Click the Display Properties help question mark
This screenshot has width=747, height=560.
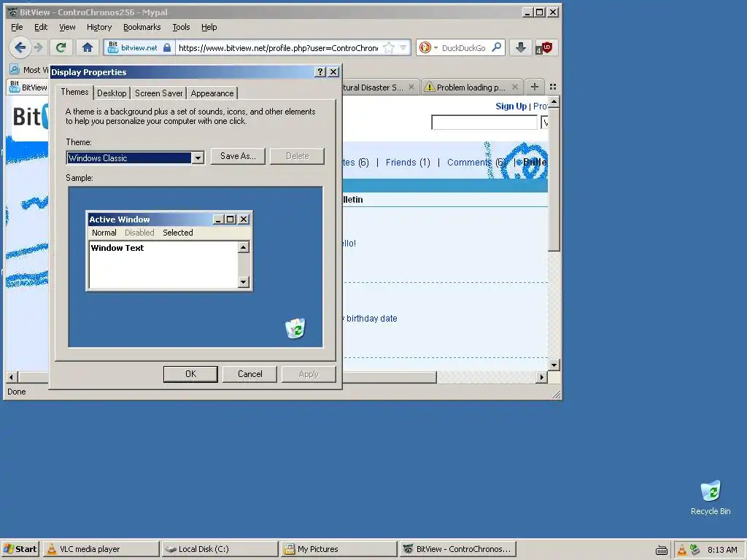[x=320, y=72]
